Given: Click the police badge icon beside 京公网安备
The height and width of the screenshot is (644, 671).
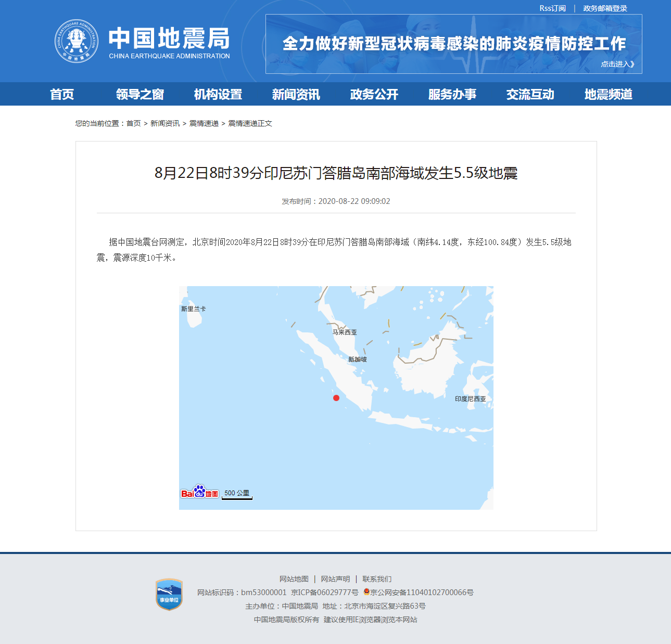Looking at the screenshot, I should point(366,592).
